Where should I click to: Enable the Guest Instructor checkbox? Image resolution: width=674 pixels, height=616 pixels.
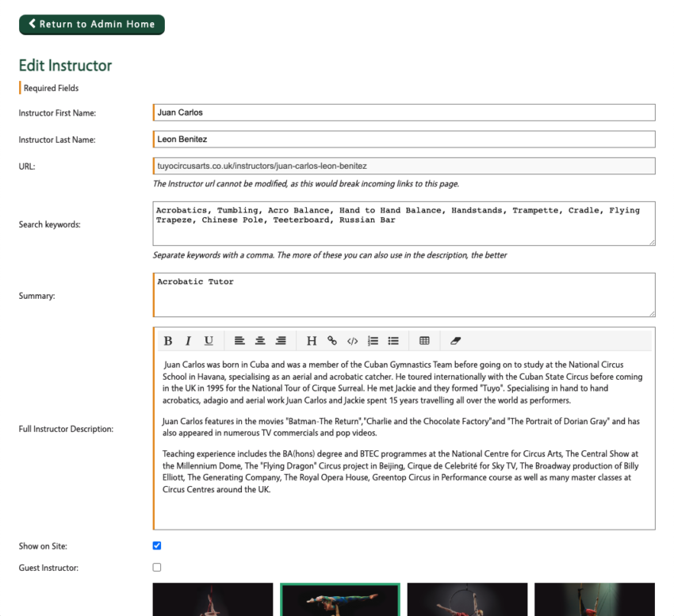(157, 568)
